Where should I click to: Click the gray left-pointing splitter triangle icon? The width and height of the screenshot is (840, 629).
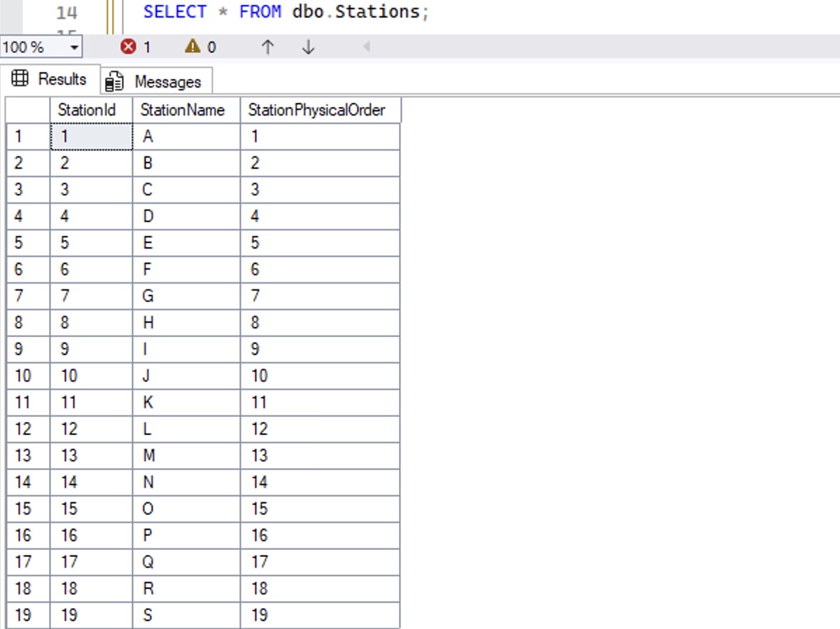coord(367,47)
